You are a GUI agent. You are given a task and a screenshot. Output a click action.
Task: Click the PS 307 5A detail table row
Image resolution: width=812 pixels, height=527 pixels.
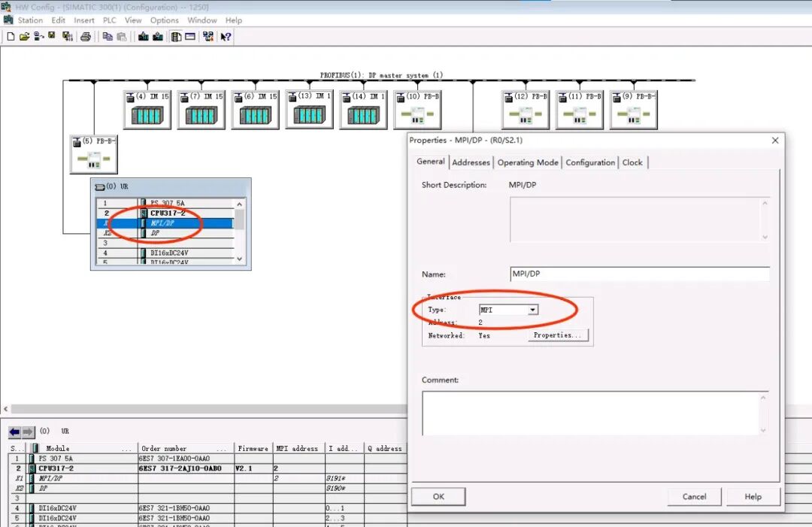click(x=208, y=458)
